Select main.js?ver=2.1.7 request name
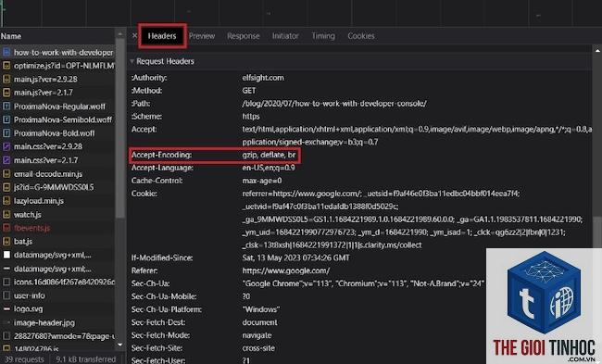The image size is (602, 364). coord(43,93)
